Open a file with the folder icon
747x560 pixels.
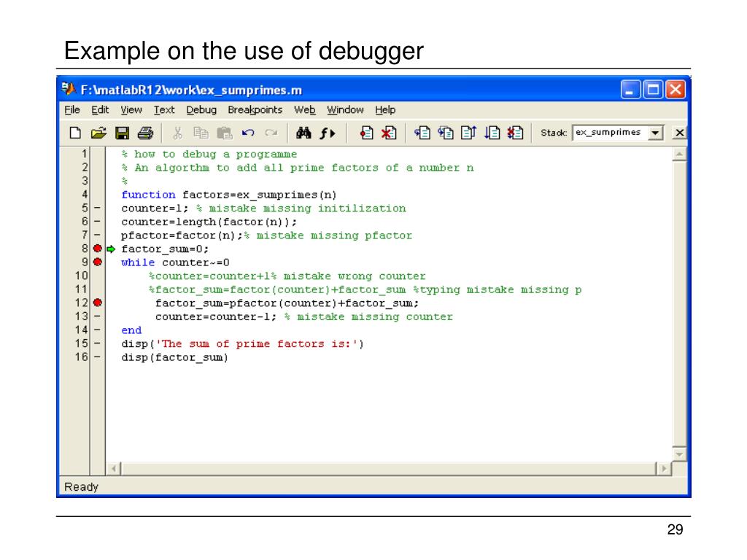[x=98, y=133]
